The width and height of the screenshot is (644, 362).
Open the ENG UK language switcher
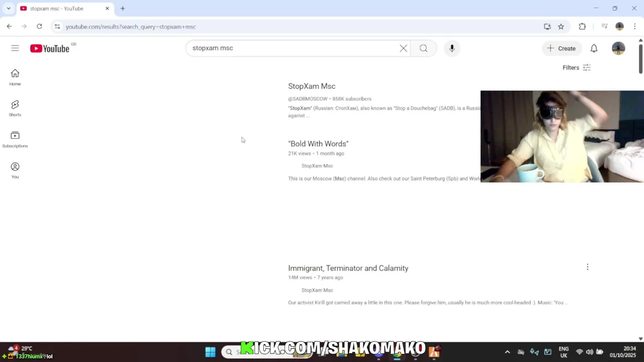pos(563,352)
